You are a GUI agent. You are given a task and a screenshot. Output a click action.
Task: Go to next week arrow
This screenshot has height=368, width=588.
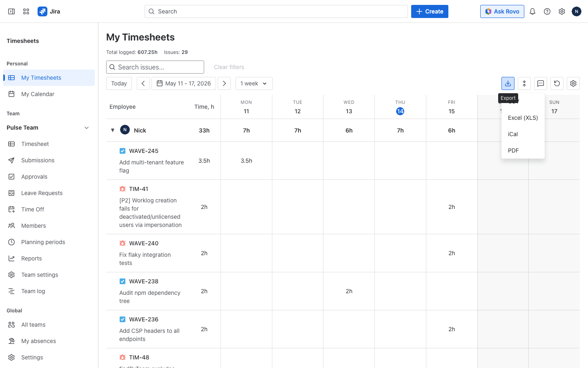pos(224,83)
